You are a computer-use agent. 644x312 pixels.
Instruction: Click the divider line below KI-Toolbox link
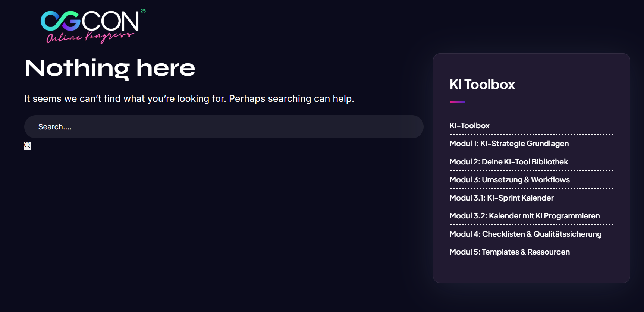coord(531,134)
